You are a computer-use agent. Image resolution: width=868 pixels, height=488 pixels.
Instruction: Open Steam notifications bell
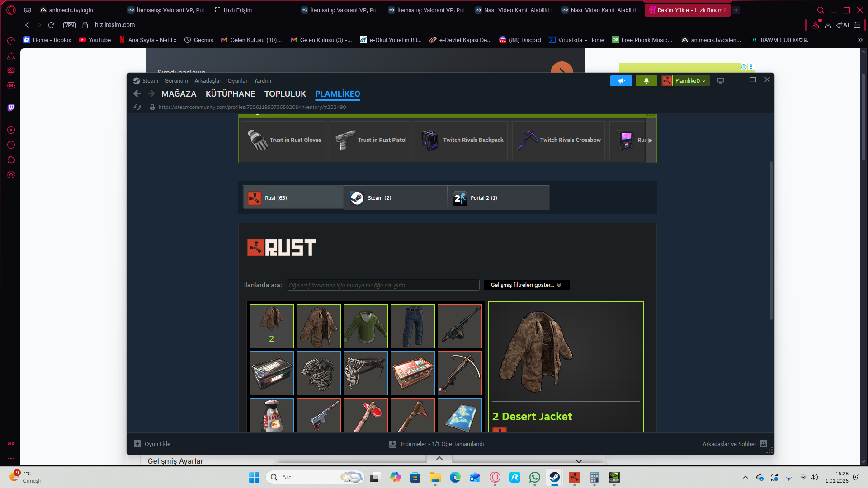646,81
